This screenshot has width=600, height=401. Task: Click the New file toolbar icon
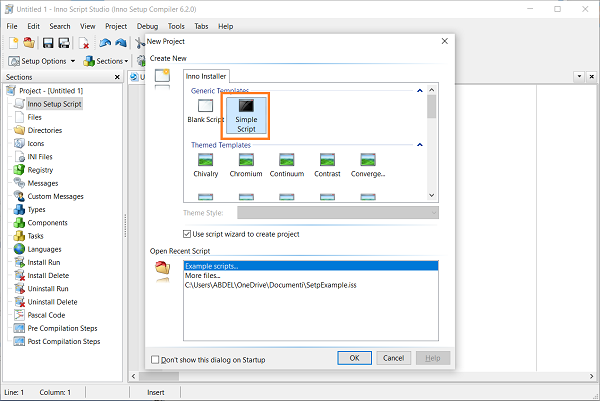[13, 43]
